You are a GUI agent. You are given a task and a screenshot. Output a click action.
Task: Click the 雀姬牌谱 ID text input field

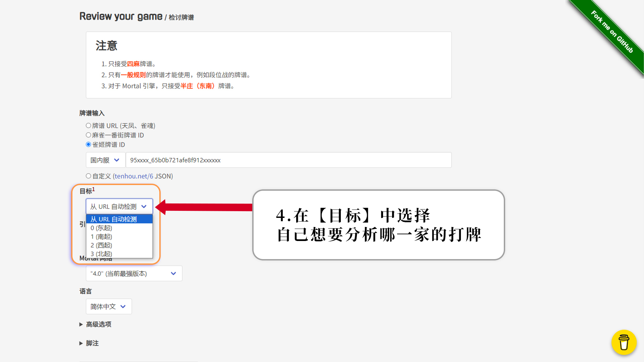[x=288, y=160]
